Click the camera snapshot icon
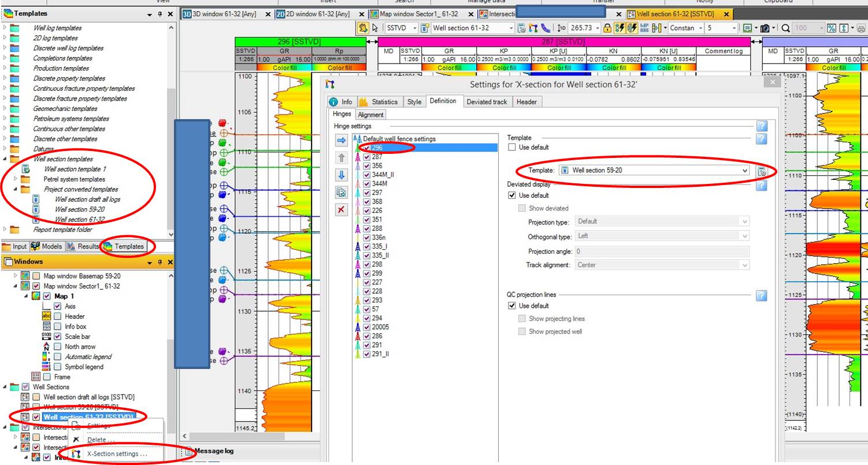Screen dimensions: 868x465 pyautogui.click(x=765, y=28)
